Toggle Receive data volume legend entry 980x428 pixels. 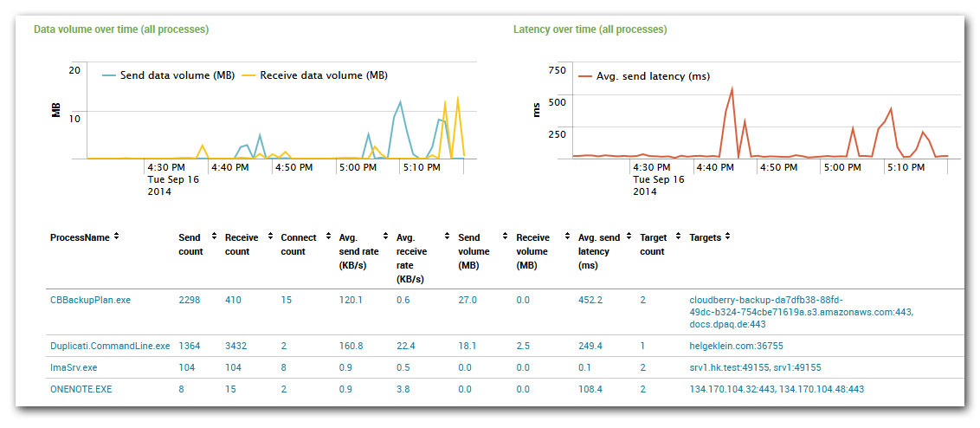coord(316,75)
